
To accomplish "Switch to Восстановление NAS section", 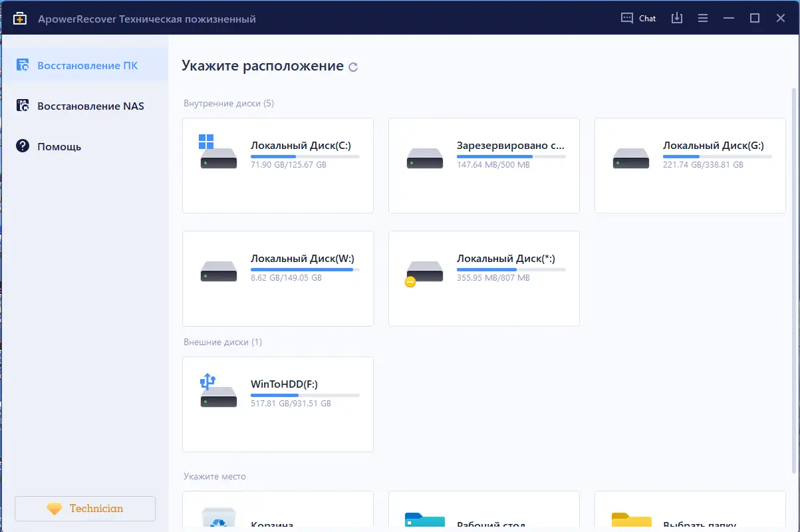I will click(x=90, y=106).
